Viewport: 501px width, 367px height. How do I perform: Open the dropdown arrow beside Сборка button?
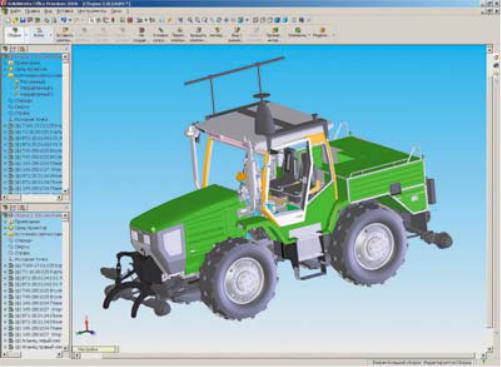coord(26,35)
